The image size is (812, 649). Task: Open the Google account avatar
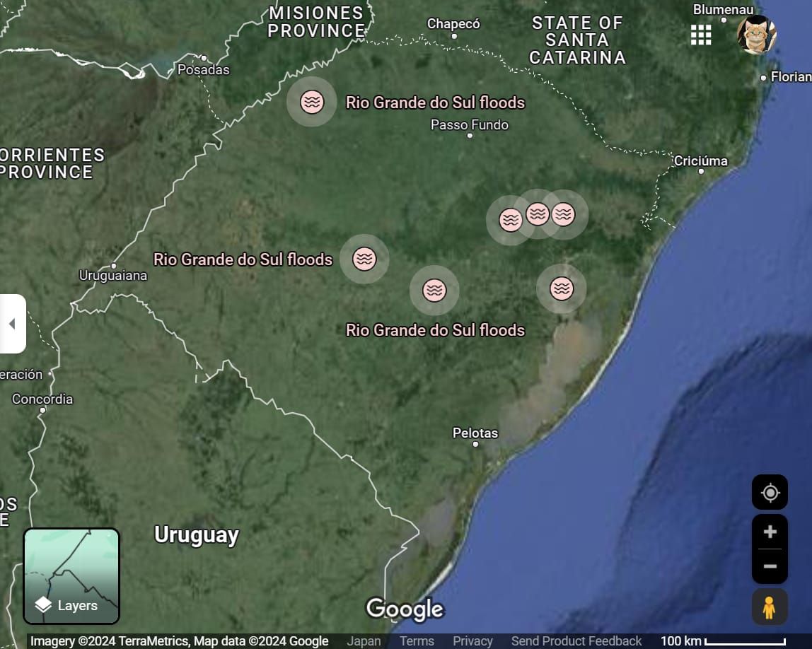(x=756, y=35)
